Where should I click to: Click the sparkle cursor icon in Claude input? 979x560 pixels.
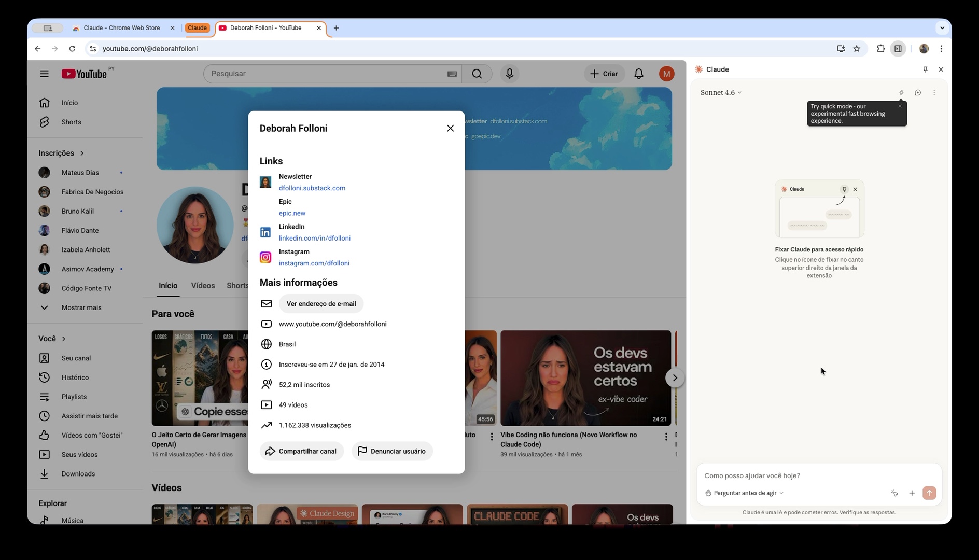tap(894, 493)
